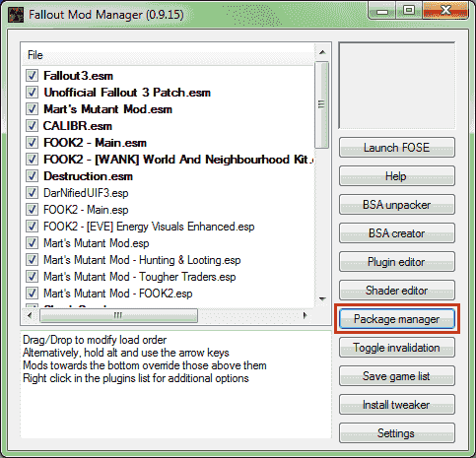The image size is (476, 458).
Task: Click the File column header
Action: 168,55
